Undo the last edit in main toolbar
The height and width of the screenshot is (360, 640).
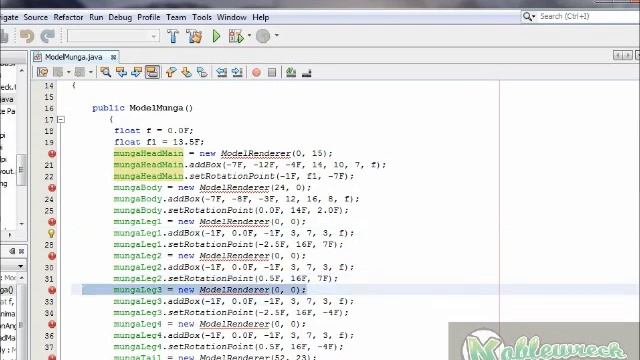click(27, 36)
